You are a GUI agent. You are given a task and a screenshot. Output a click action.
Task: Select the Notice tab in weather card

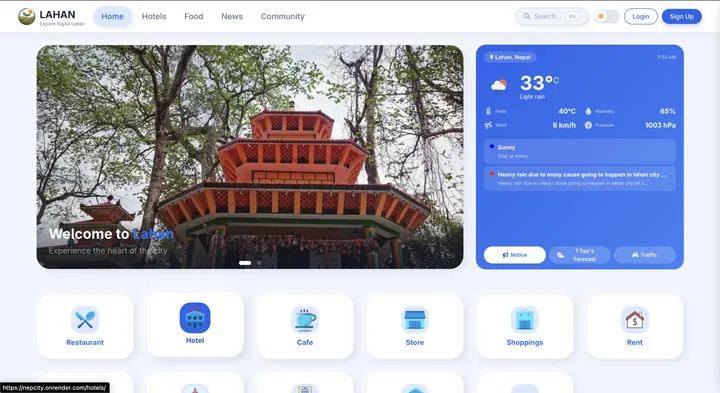[x=515, y=255]
